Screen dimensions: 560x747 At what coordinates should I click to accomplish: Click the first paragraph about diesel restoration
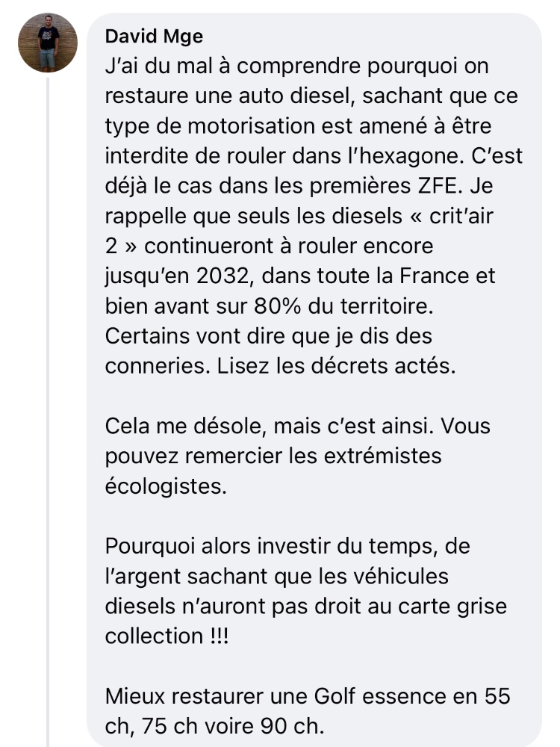pyautogui.click(x=314, y=216)
